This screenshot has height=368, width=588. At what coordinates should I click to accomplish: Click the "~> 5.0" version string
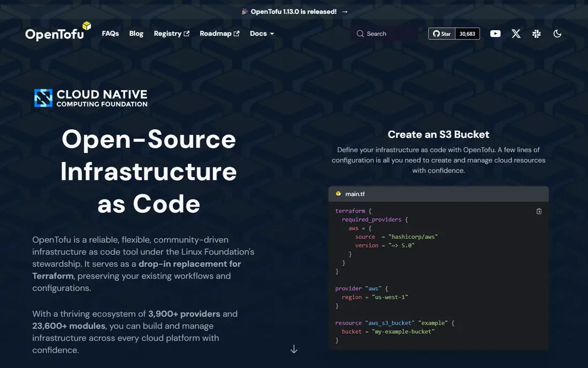[401, 246]
